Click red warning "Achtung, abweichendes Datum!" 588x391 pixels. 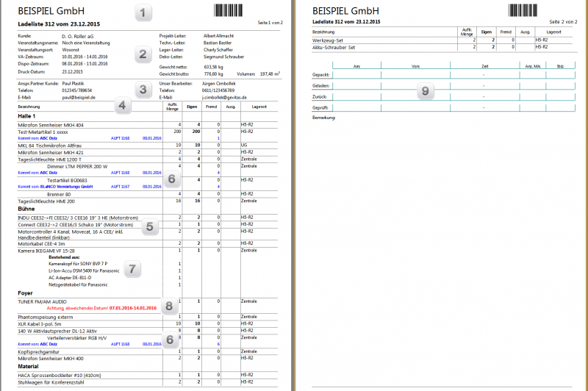click(x=77, y=308)
